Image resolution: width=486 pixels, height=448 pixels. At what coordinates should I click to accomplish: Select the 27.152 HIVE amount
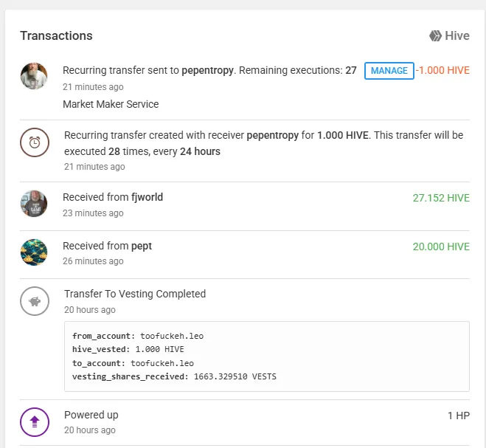click(x=441, y=198)
